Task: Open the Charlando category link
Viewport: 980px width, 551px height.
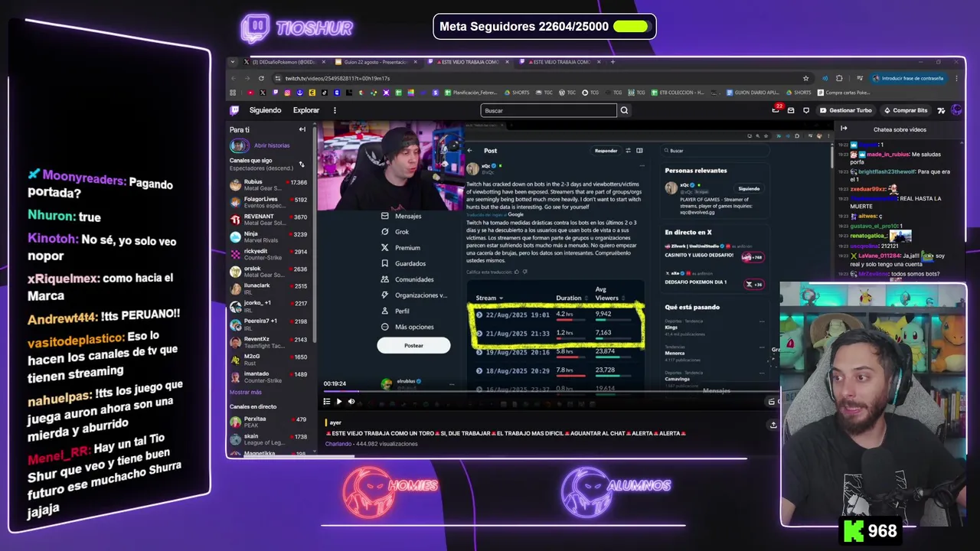Action: click(338, 444)
